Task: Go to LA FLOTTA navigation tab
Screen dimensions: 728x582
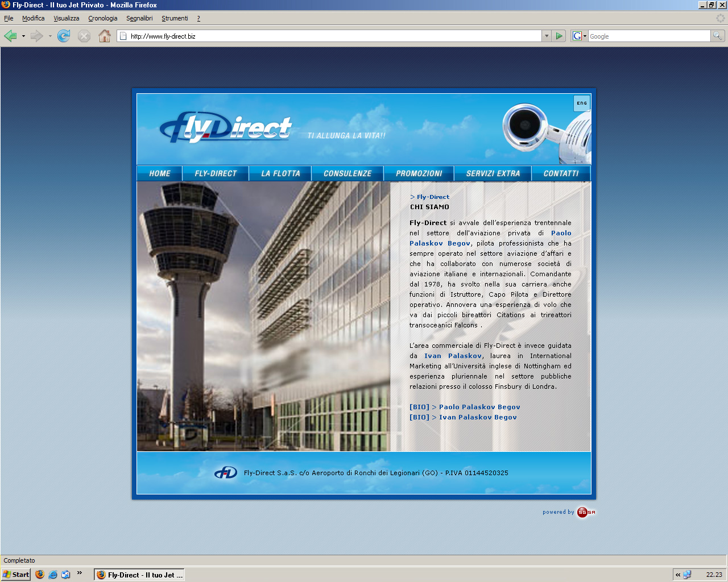Action: pos(280,173)
